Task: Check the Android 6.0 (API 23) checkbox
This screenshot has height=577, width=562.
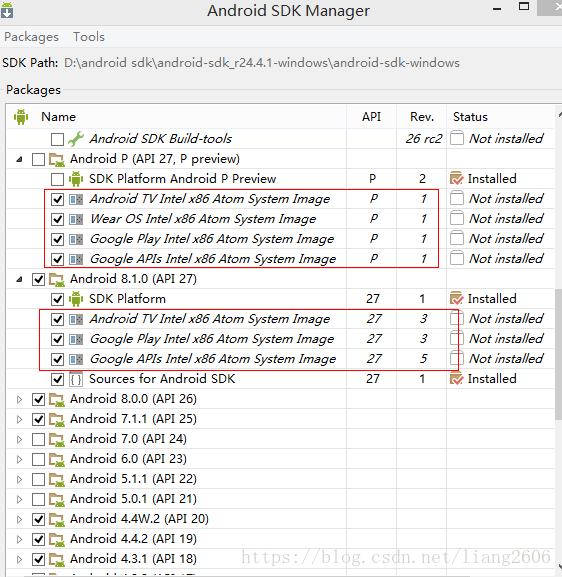Action: pos(38,459)
